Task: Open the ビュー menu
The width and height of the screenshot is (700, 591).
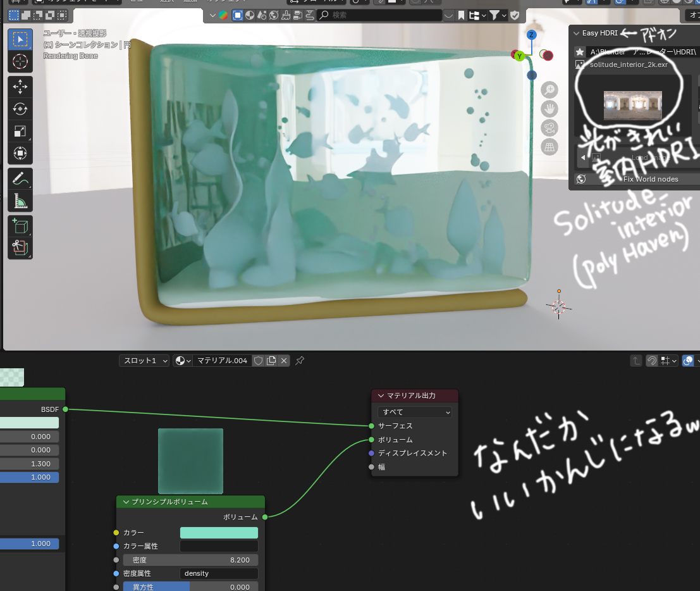Action: point(136,1)
